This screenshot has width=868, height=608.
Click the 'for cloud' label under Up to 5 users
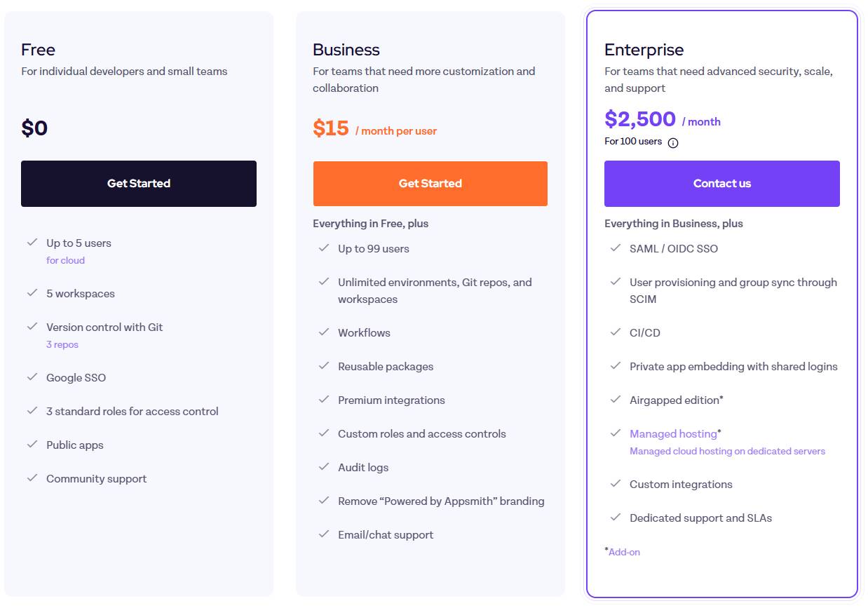coord(65,259)
